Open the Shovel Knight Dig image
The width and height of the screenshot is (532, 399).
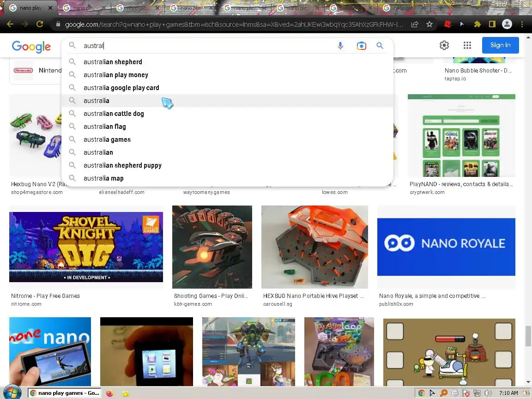pyautogui.click(x=86, y=247)
